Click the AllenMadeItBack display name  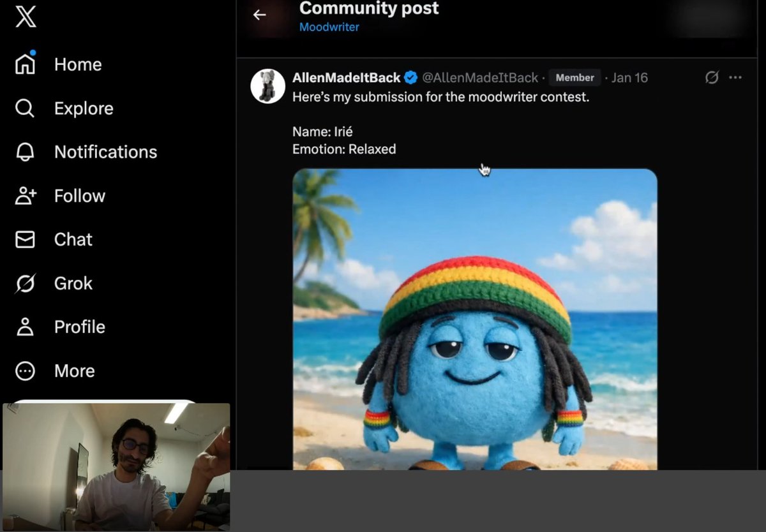pos(347,78)
